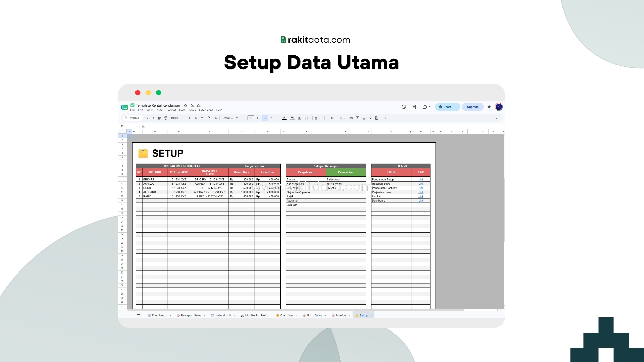Image resolution: width=644 pixels, height=362 pixels.
Task: Open text wrapping dropdown
Action: [x=334, y=118]
